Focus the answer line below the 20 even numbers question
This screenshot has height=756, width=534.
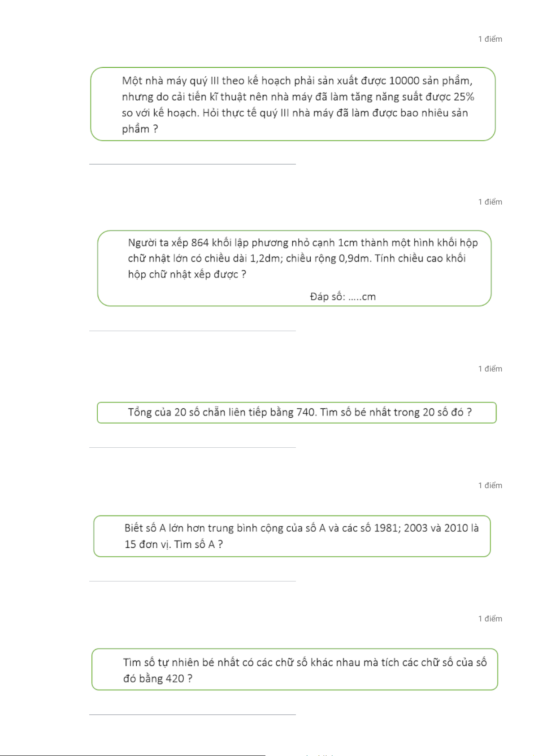(x=192, y=443)
